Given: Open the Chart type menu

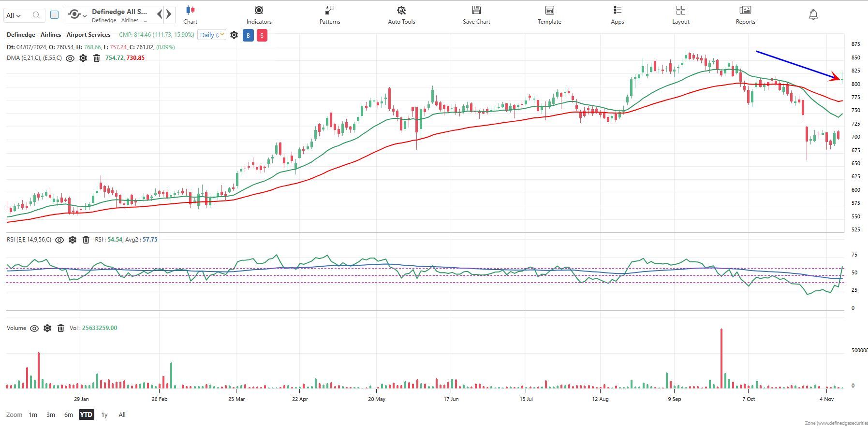Looking at the screenshot, I should click(x=190, y=15).
